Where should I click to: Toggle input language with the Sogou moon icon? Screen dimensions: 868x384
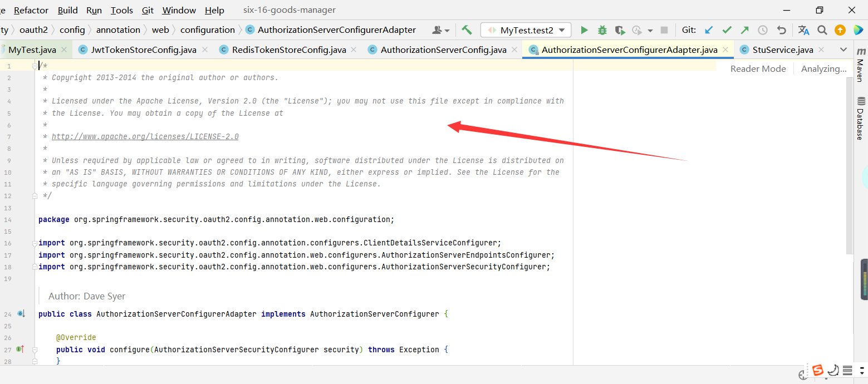point(833,370)
